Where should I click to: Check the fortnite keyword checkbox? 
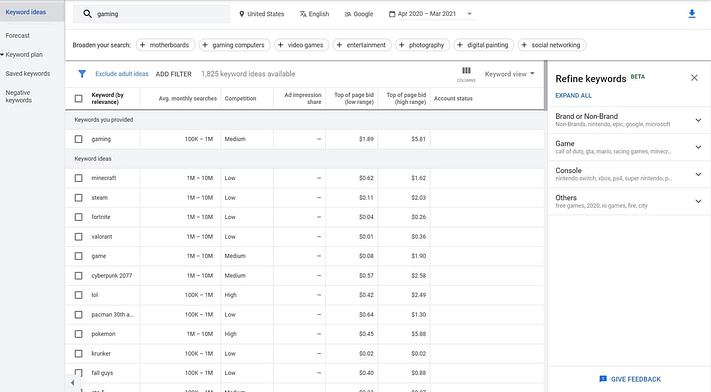78,217
